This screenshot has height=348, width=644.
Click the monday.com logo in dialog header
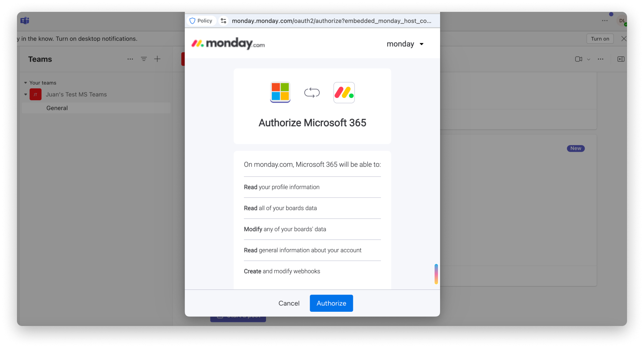pos(228,44)
